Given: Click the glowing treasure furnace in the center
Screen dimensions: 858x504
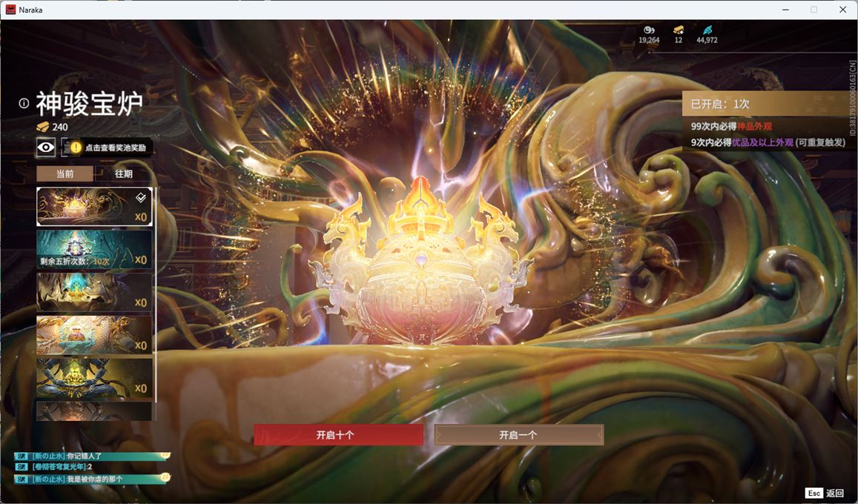Looking at the screenshot, I should (x=420, y=265).
